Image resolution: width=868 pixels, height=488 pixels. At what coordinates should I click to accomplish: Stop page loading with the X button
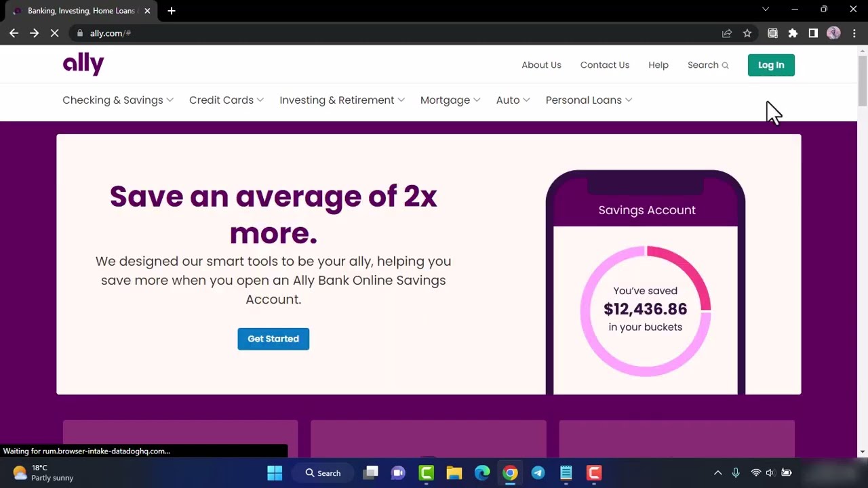point(54,33)
